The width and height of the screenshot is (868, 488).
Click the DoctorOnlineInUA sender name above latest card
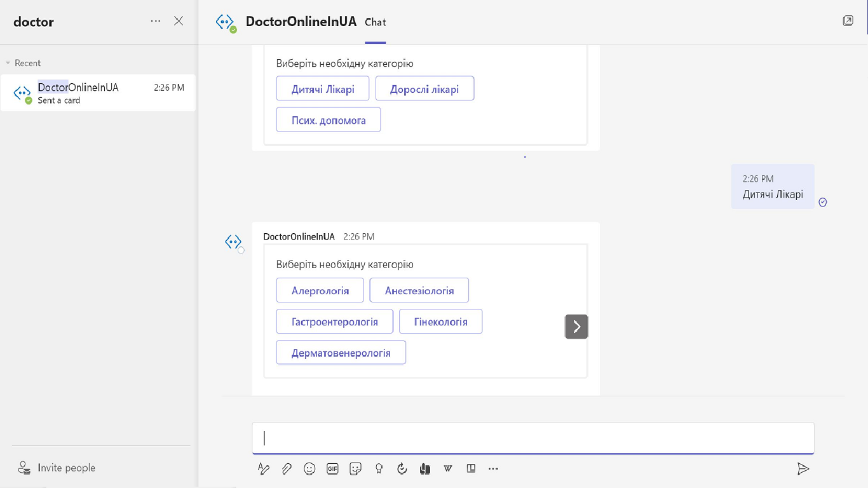[299, 236]
